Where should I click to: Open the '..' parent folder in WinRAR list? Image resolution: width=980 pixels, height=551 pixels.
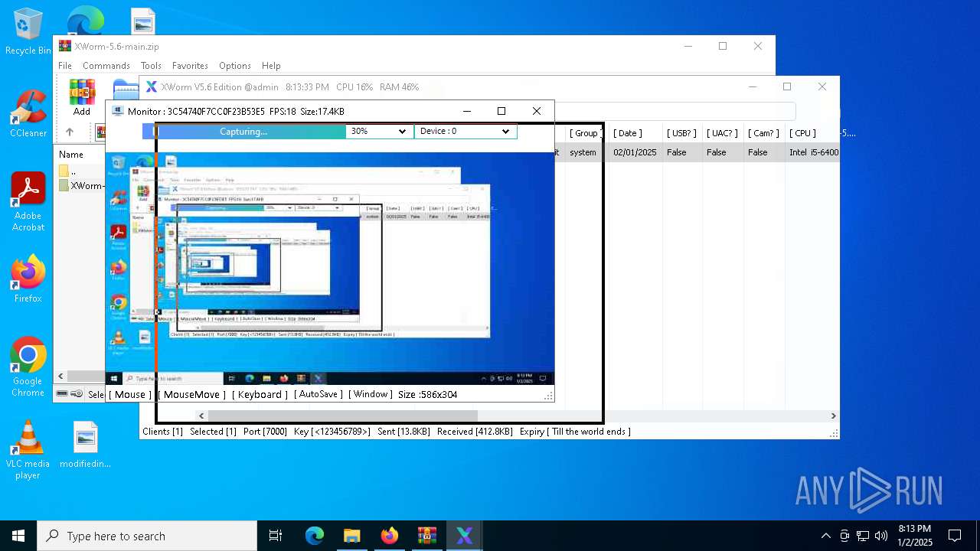[x=73, y=171]
